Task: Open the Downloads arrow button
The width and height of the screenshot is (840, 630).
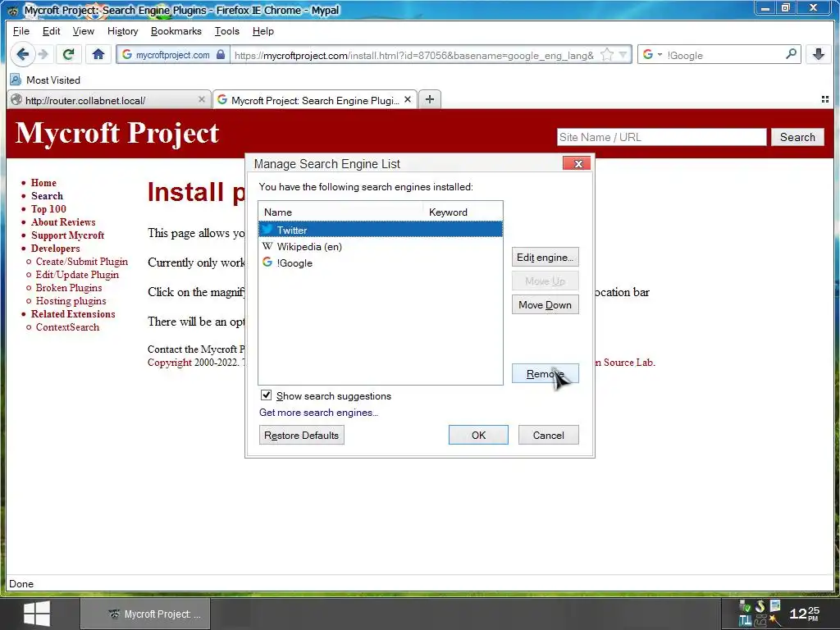Action: click(818, 54)
